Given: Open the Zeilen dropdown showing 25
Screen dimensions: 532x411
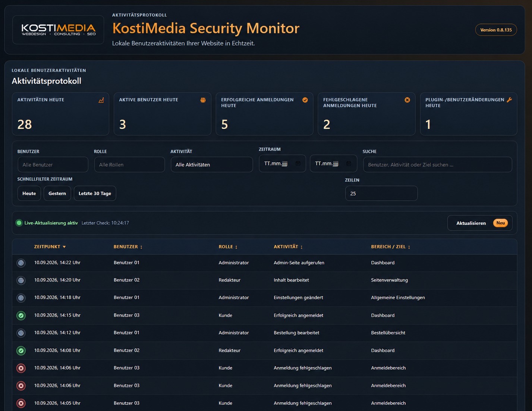Looking at the screenshot, I should click(381, 194).
